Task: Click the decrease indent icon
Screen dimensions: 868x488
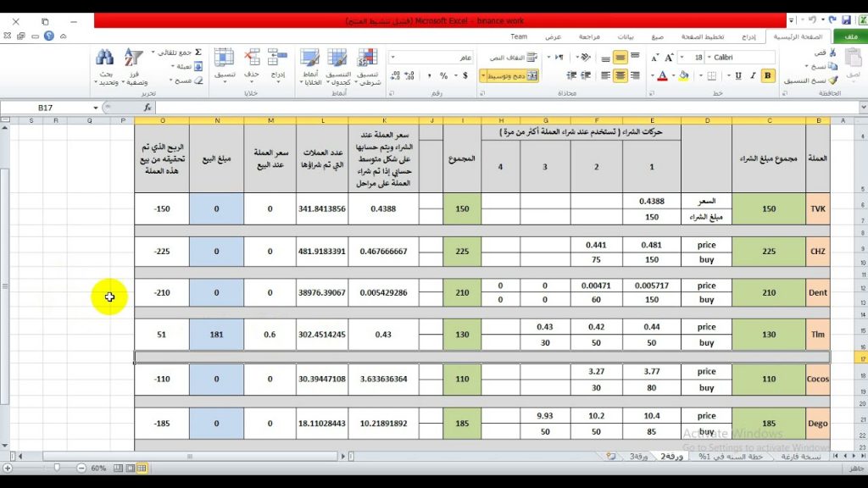Action: [586, 75]
